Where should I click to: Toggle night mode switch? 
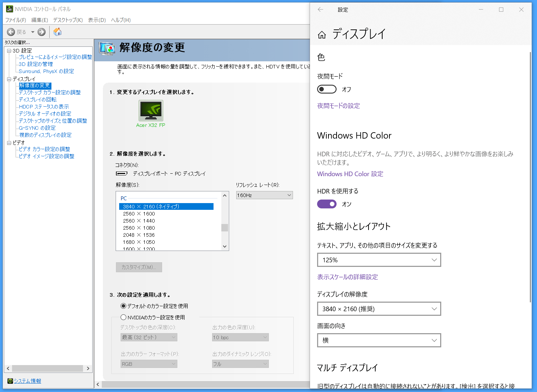[x=327, y=89]
